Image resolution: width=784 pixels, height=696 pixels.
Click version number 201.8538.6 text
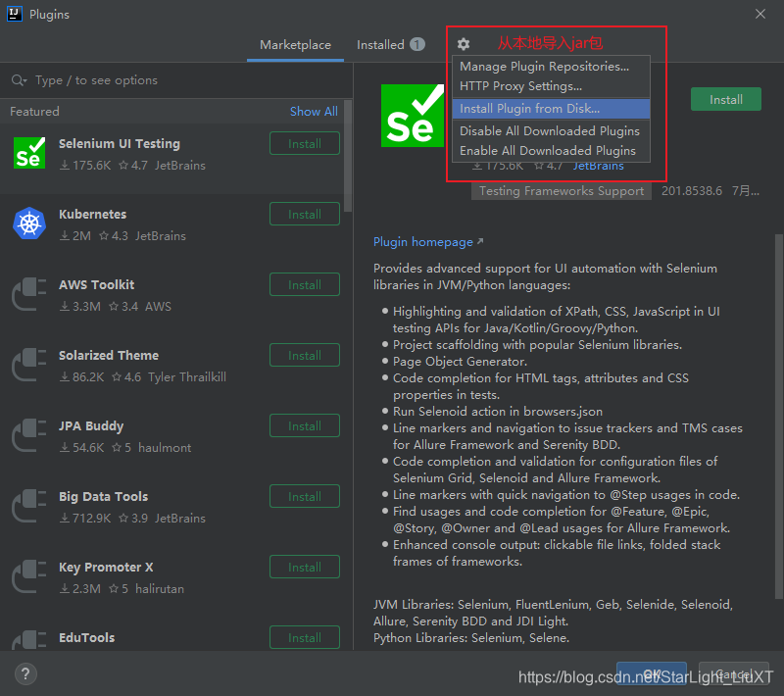(692, 191)
